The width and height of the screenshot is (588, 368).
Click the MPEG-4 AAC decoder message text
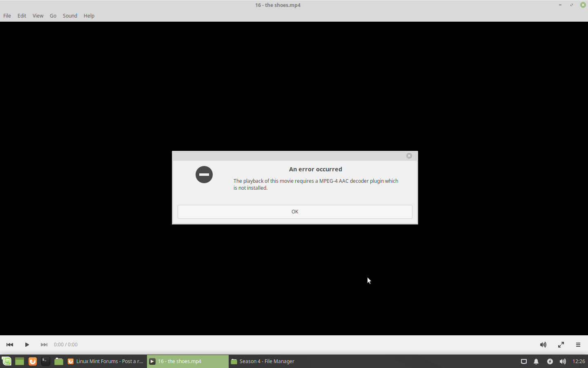click(316, 184)
